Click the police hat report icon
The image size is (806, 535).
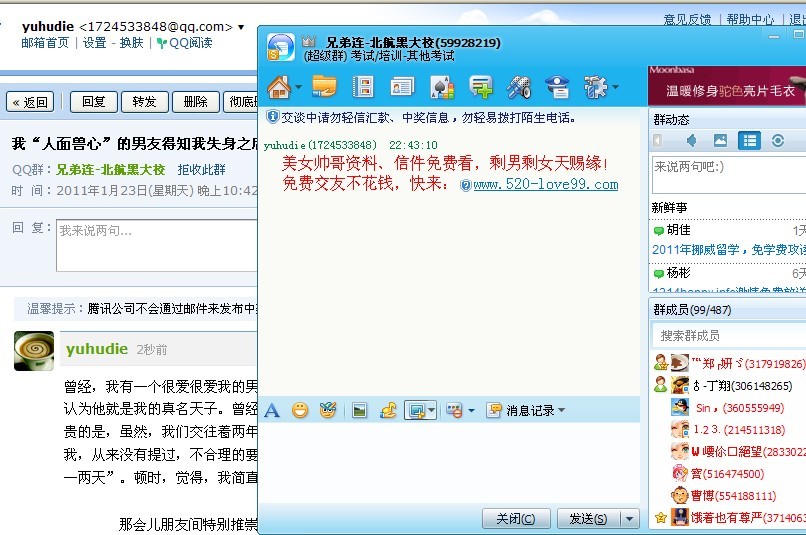tap(557, 87)
